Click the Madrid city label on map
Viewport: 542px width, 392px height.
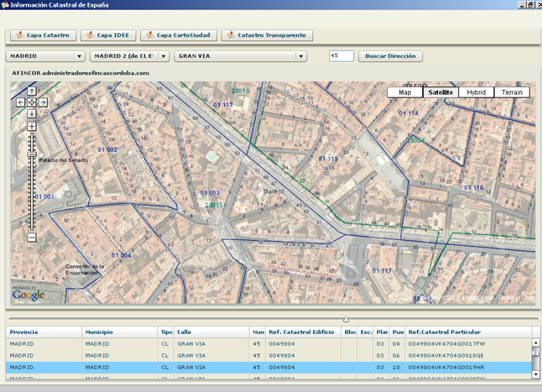[x=274, y=191]
